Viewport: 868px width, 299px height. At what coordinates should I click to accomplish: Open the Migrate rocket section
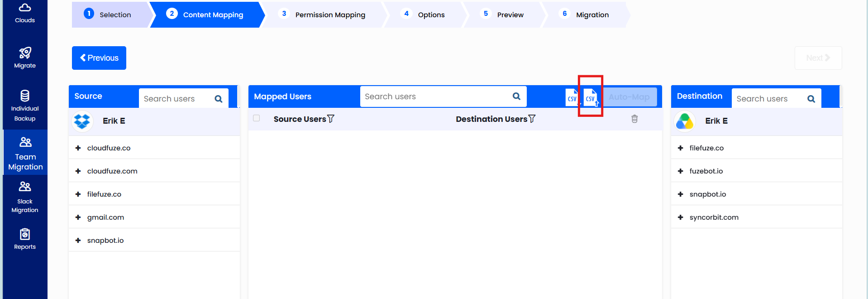coord(25,58)
